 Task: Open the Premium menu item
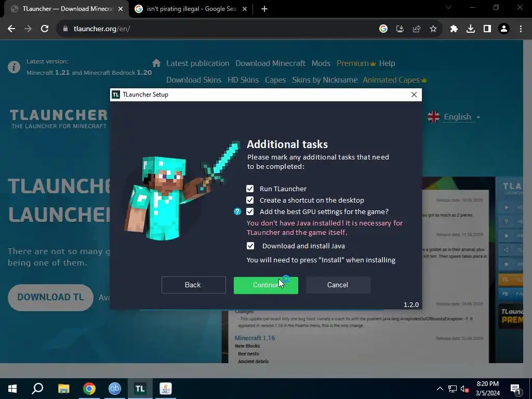(x=356, y=63)
